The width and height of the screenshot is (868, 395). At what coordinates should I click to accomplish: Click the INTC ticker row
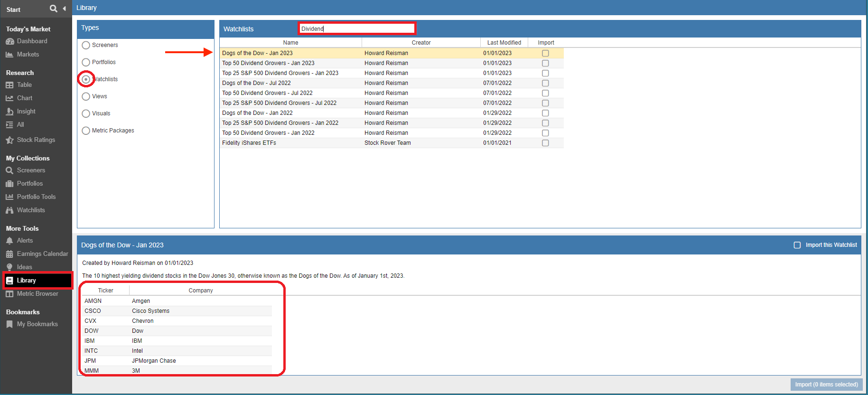(x=177, y=351)
